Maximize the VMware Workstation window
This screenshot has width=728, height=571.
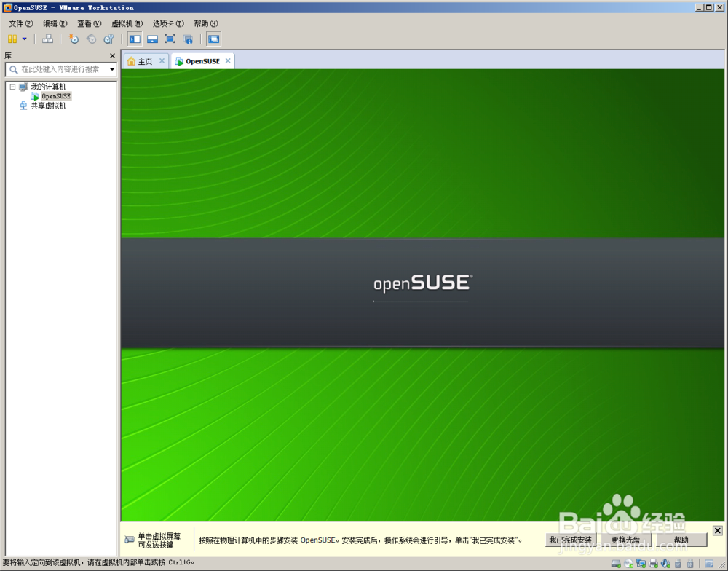708,7
